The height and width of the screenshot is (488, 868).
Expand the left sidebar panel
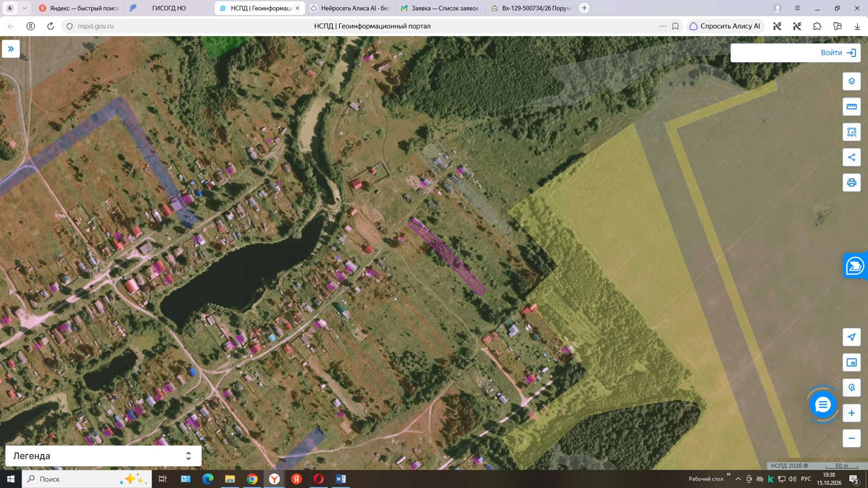click(x=11, y=49)
